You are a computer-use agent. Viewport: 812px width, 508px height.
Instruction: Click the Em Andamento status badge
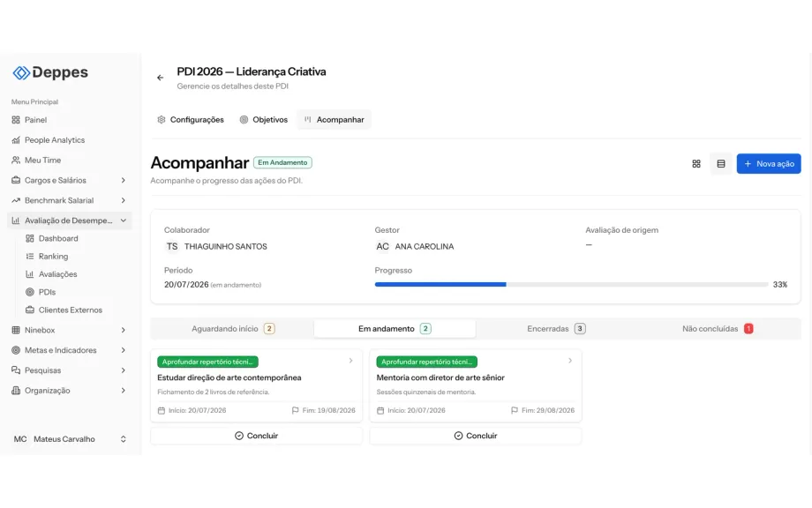(x=282, y=163)
